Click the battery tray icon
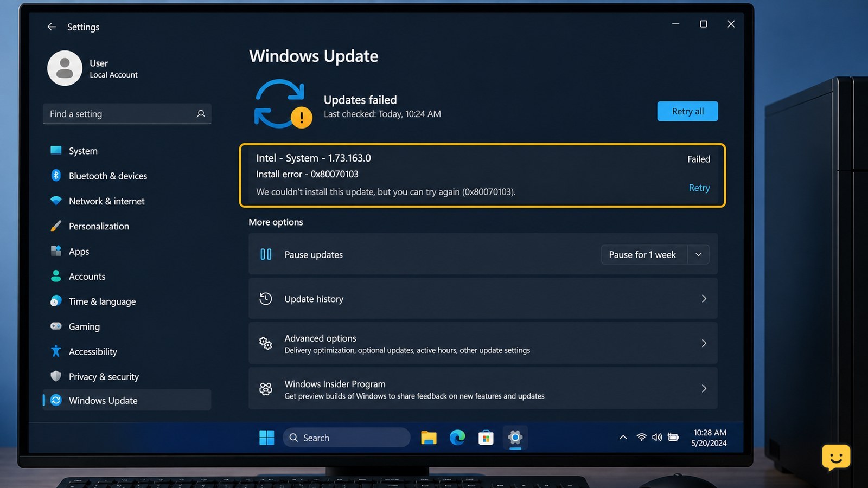 coord(673,437)
